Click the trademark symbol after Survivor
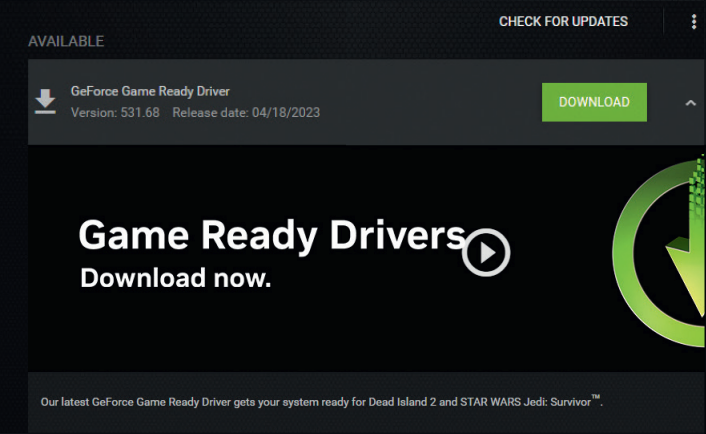Image resolution: width=706 pixels, height=434 pixels. click(597, 398)
